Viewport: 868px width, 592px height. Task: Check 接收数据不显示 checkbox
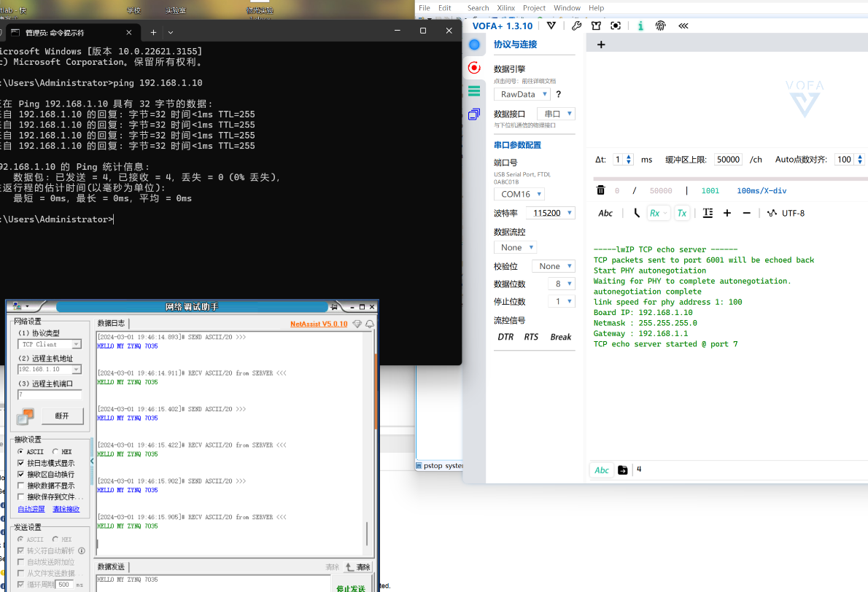pos(21,486)
